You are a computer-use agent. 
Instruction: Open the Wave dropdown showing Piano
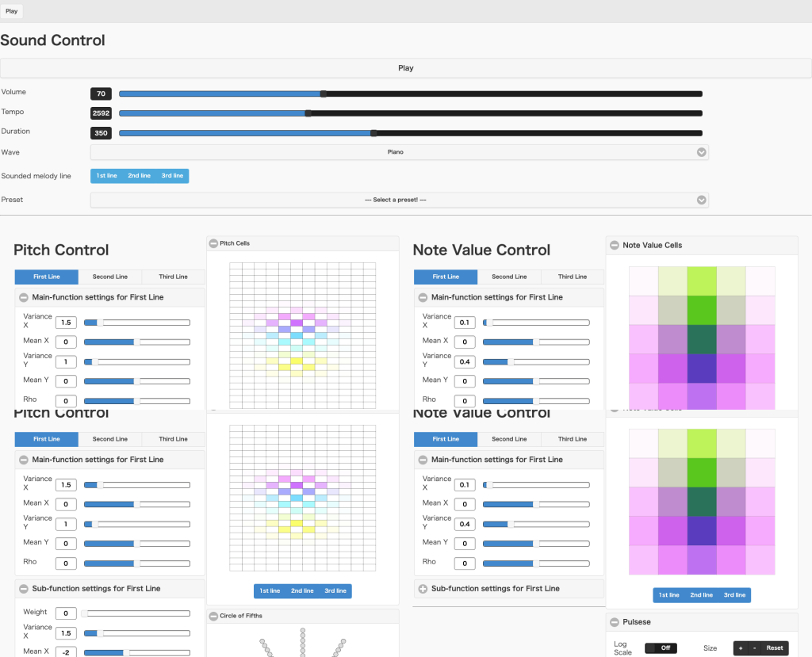tap(399, 152)
